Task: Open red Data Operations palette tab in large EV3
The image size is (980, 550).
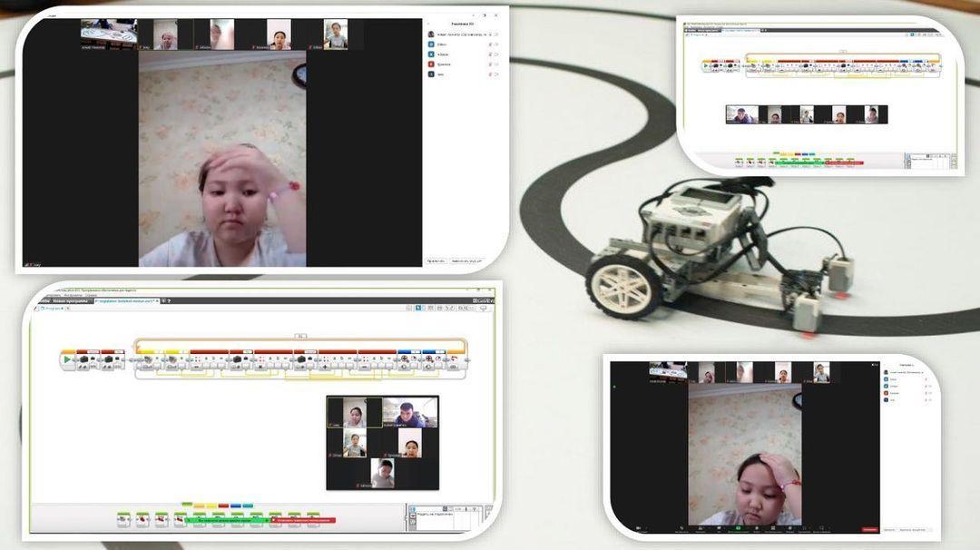Action: 223,506
